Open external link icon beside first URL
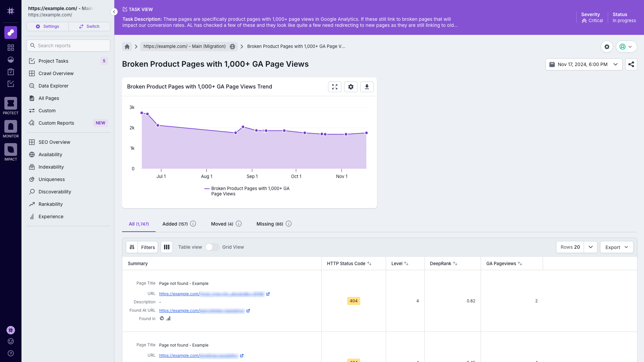644x362 pixels. tap(268, 294)
